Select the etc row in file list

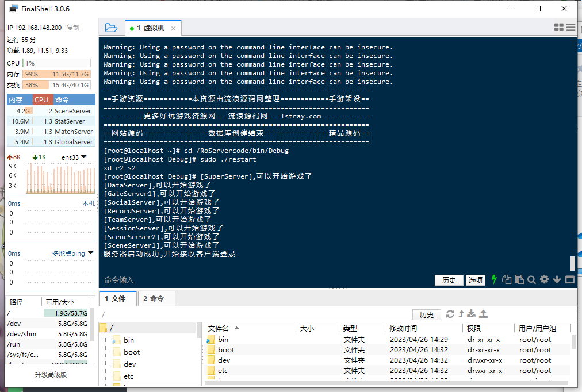coord(387,371)
